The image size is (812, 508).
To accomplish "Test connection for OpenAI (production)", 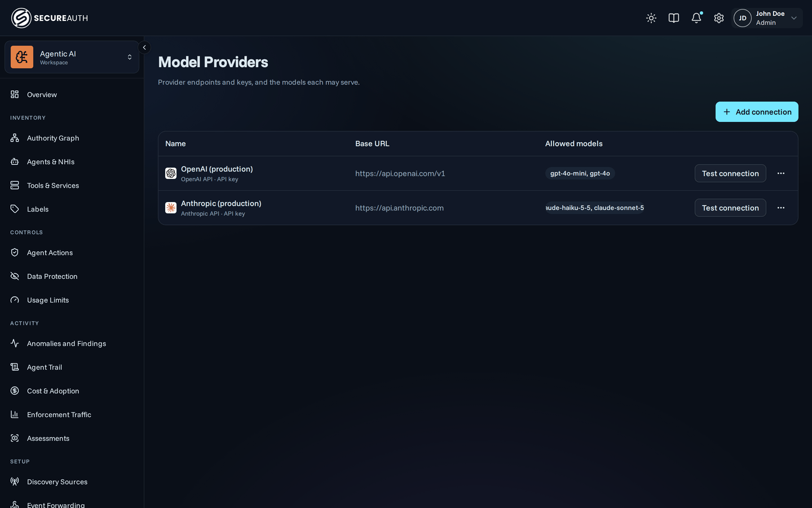I will pyautogui.click(x=730, y=173).
